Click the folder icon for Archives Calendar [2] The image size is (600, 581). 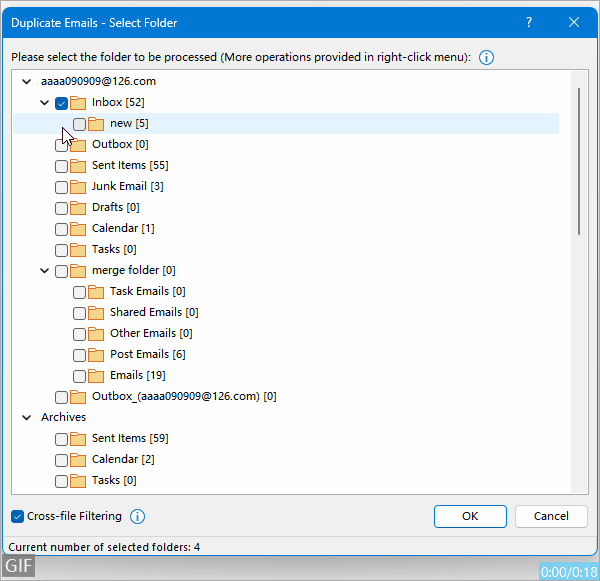[78, 460]
